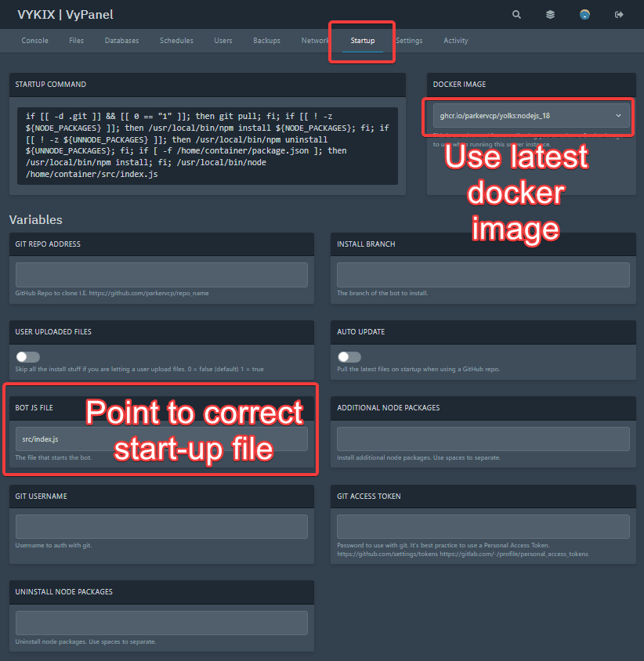Click 'Username to auth with git.' text

53,545
